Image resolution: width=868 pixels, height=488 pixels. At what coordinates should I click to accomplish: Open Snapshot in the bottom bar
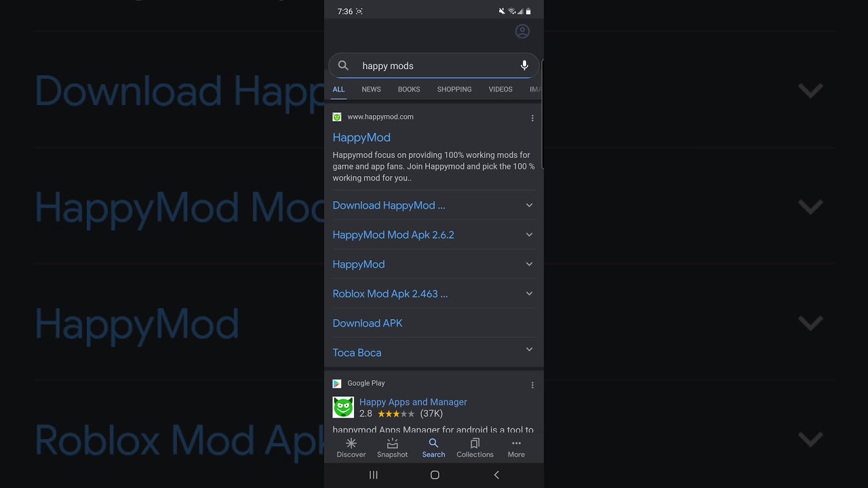pos(392,448)
